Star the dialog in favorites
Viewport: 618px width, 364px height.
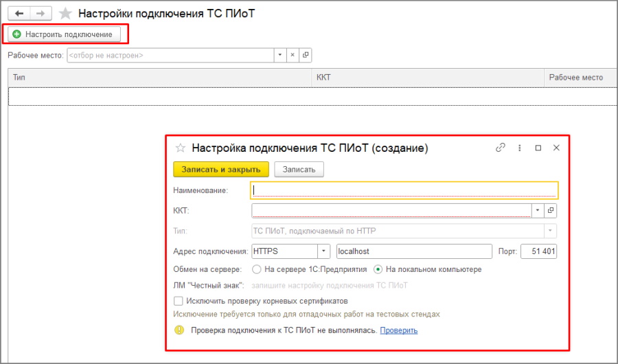click(181, 148)
